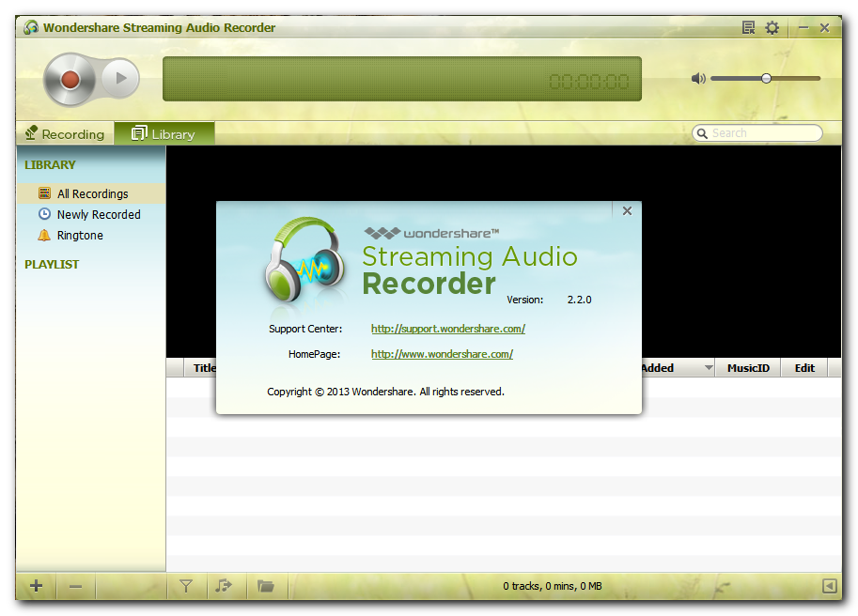This screenshot has height=616, width=858.
Task: Minimize the Streaming Audio Recorder window
Action: [803, 27]
